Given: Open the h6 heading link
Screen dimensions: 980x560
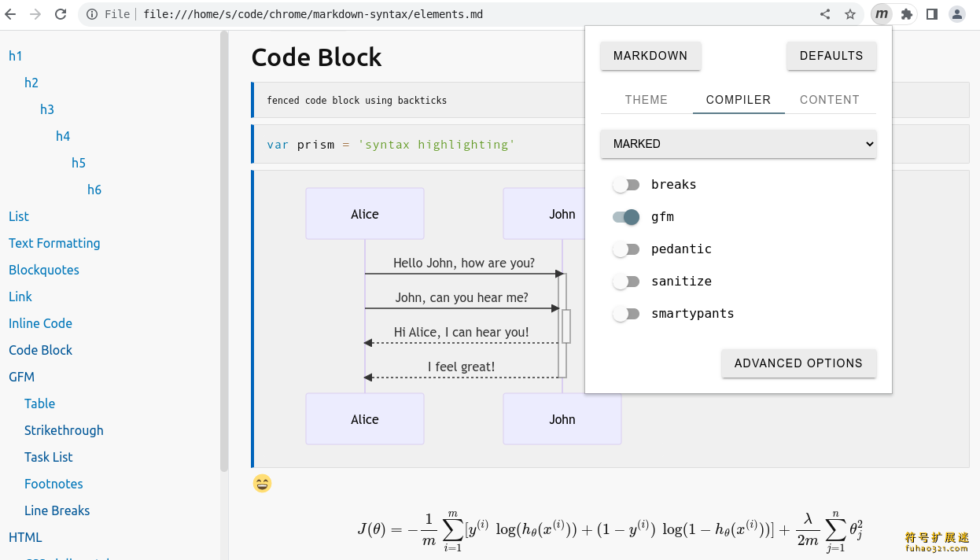Looking at the screenshot, I should (94, 190).
